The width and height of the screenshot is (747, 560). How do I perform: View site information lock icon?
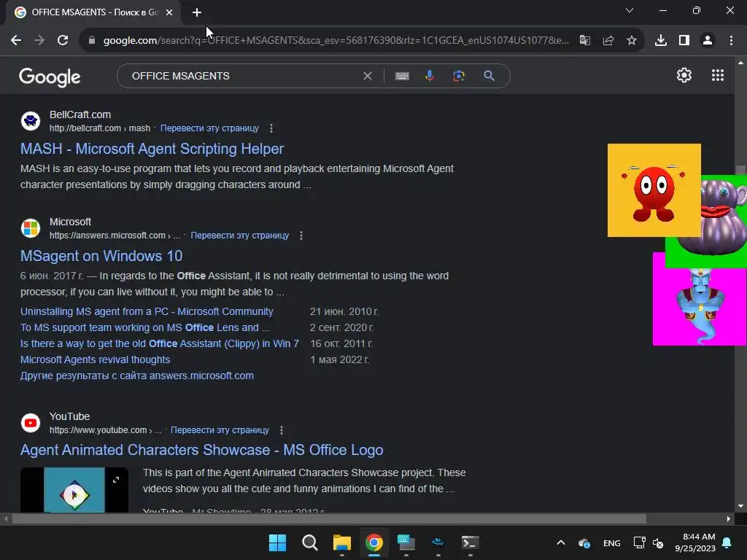[x=91, y=41]
